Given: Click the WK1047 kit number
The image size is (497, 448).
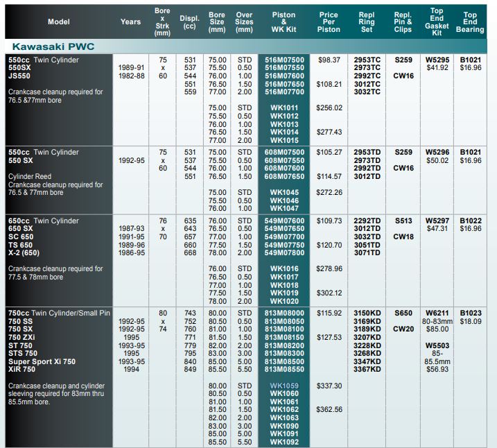Looking at the screenshot, I should 284,208.
